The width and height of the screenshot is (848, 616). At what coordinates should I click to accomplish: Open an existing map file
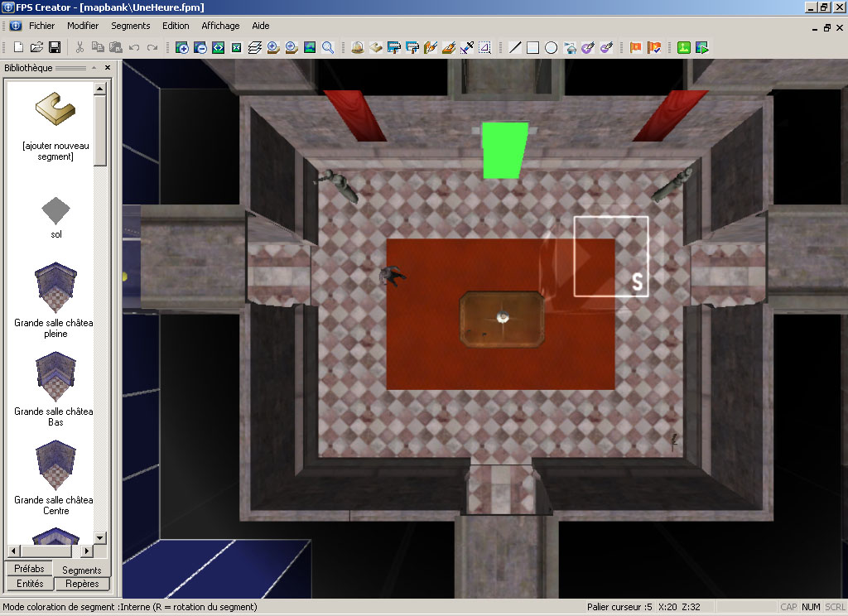click(x=36, y=47)
